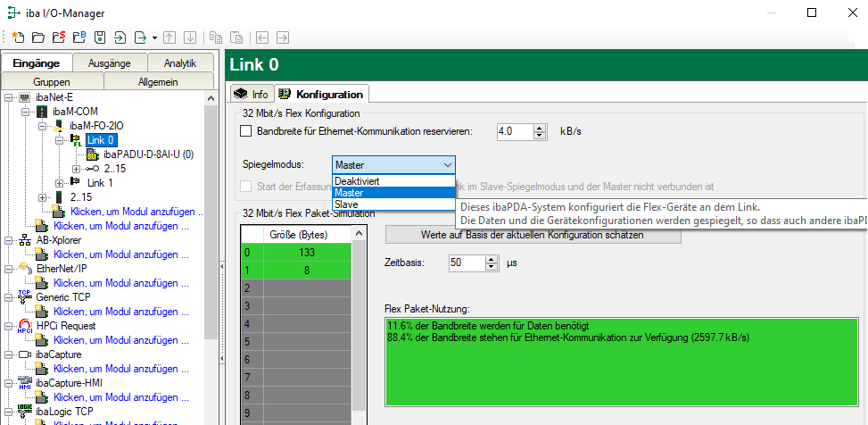868x425 pixels.
Task: Click the HPCi Request interface icon
Action: pyautogui.click(x=25, y=326)
